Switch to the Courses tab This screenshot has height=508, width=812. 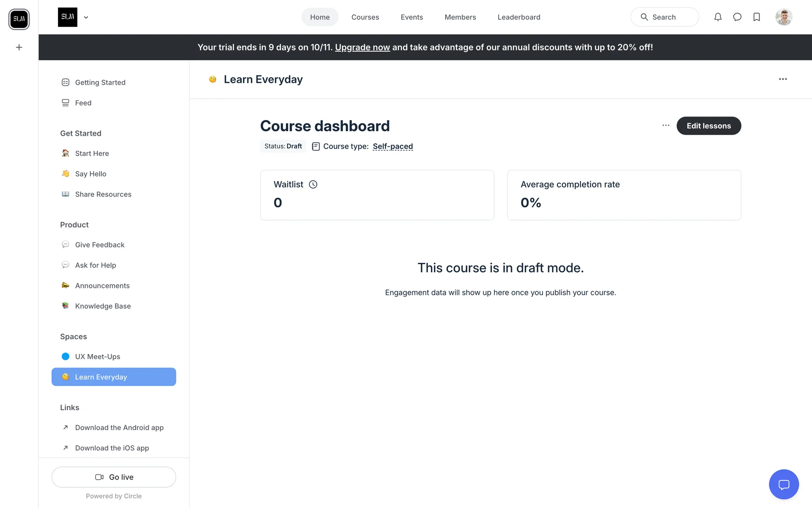pyautogui.click(x=365, y=17)
